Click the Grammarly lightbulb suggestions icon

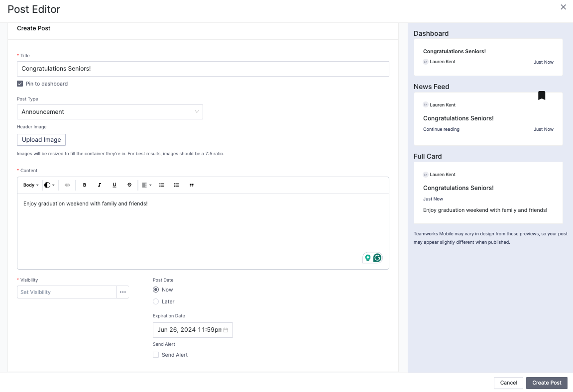click(367, 258)
